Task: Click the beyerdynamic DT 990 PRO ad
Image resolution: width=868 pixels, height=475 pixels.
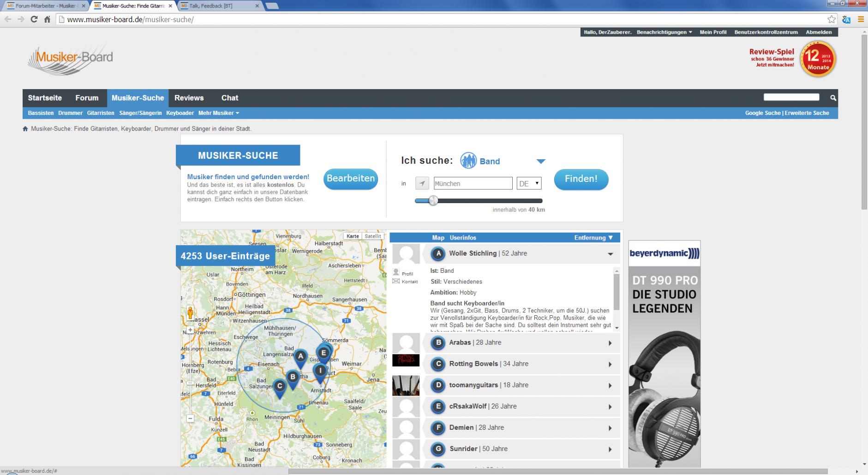Action: [x=664, y=354]
